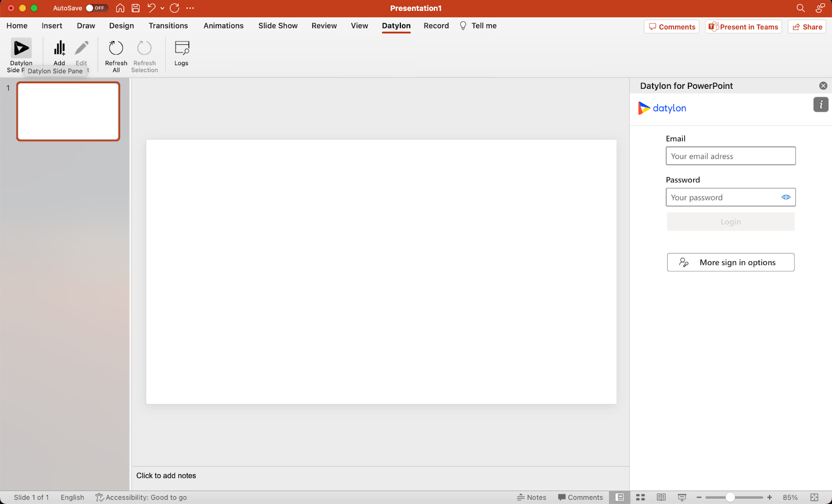Open the Transitions tab

coord(168,25)
